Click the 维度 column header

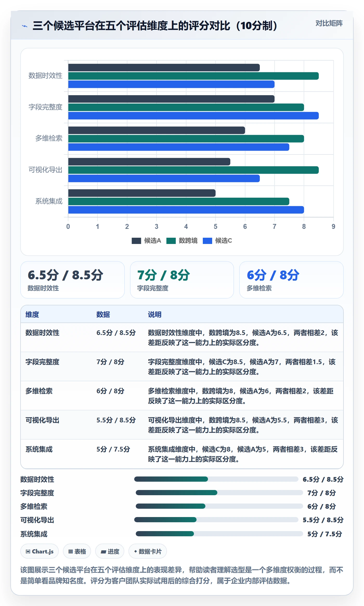(x=32, y=314)
